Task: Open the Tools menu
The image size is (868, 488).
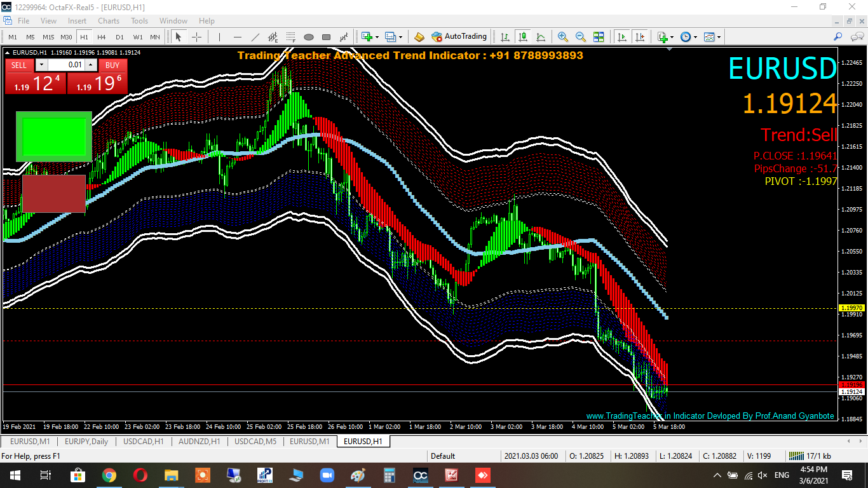Action: (x=139, y=21)
